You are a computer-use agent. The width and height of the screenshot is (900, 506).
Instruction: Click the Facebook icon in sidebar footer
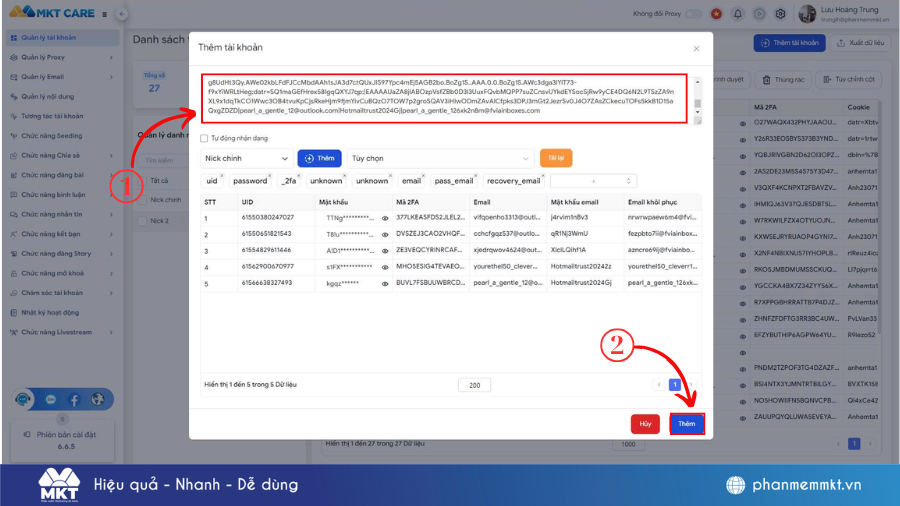75,399
